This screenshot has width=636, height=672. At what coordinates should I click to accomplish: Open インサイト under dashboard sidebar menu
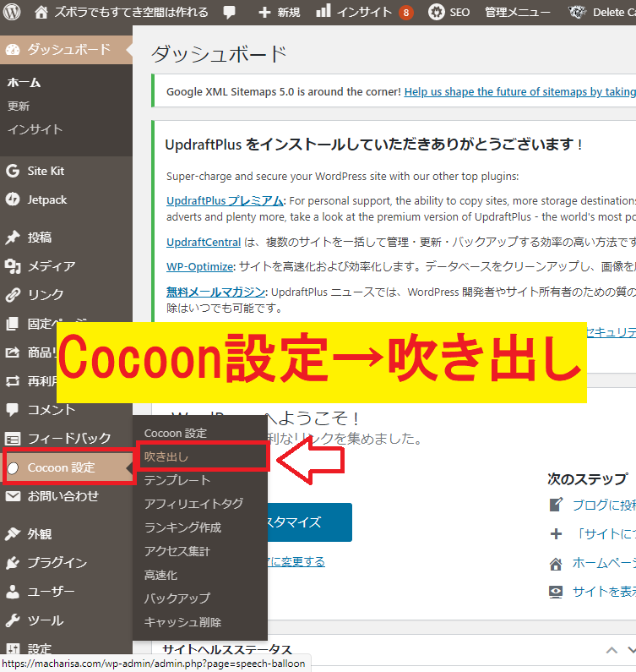tap(35, 129)
